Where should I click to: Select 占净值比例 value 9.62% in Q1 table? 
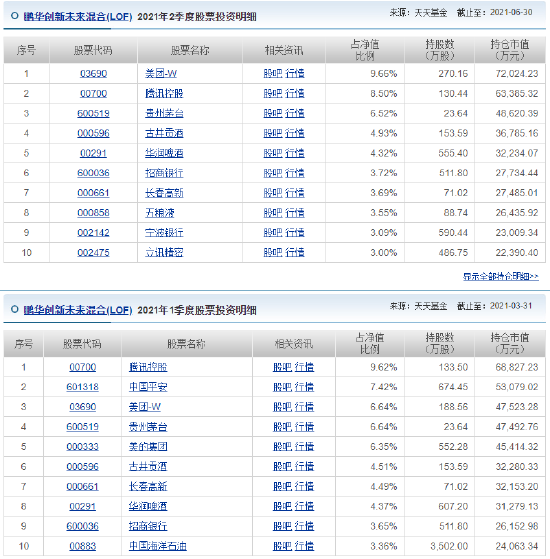384,367
